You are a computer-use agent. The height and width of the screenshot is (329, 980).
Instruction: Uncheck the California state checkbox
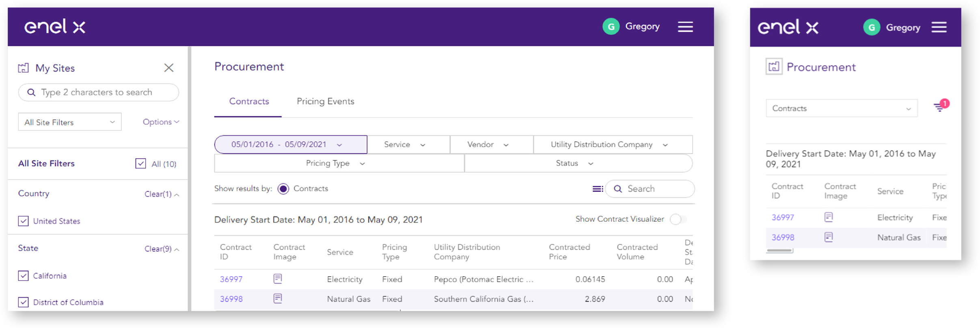coord(24,276)
